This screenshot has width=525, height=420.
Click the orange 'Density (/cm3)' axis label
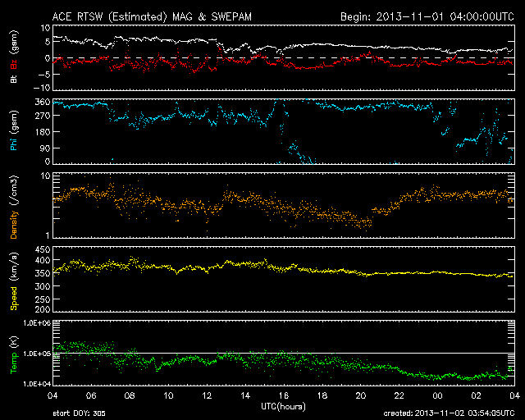coord(13,207)
